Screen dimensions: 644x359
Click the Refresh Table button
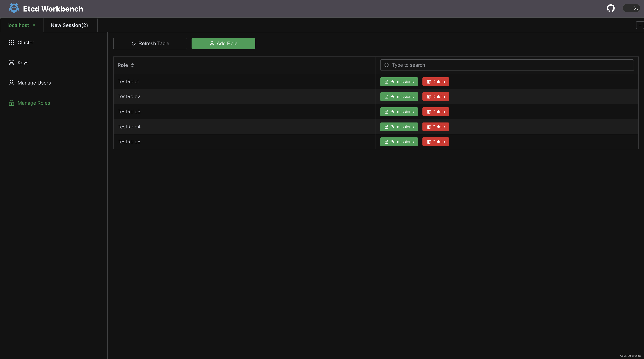pyautogui.click(x=150, y=44)
